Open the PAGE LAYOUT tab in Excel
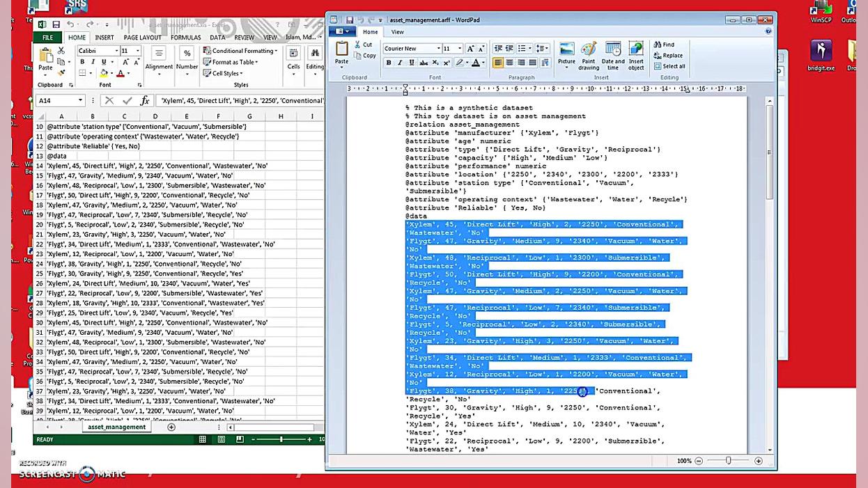Viewport: 868px width, 488px height. 143,38
